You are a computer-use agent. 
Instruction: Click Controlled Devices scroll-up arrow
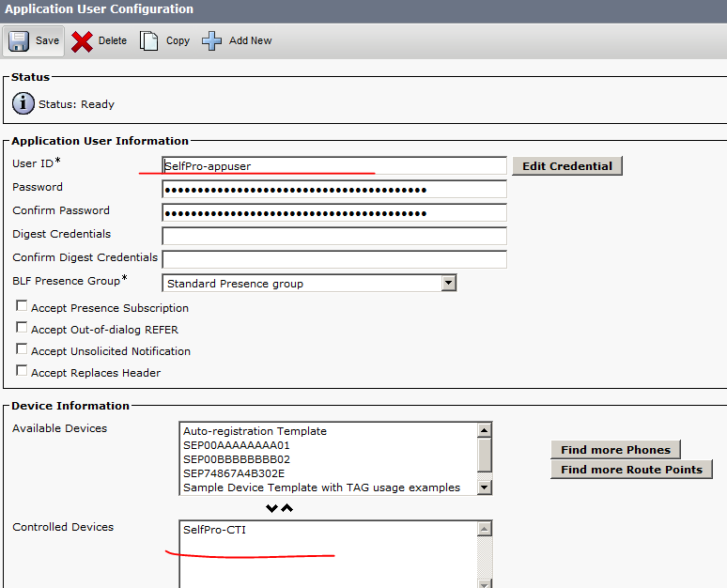tap(484, 529)
